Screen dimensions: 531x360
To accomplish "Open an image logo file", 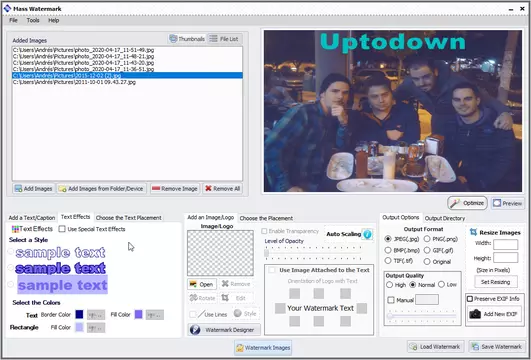I will 202,284.
